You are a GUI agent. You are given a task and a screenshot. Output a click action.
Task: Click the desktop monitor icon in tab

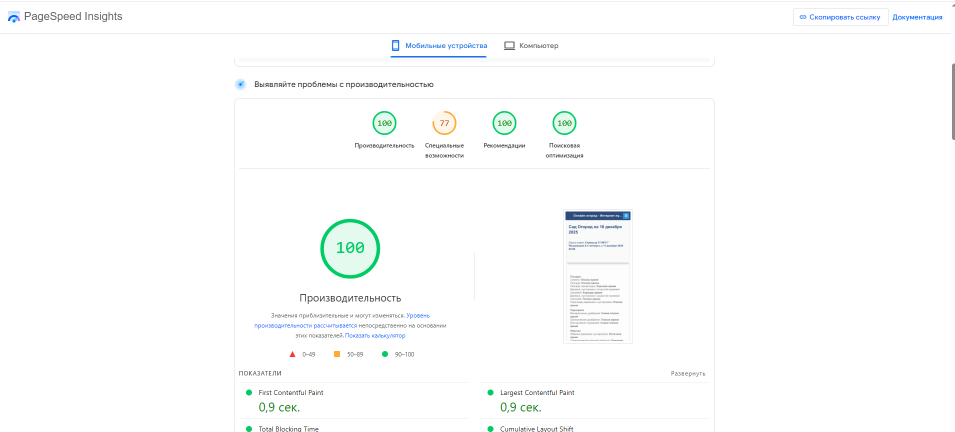509,46
